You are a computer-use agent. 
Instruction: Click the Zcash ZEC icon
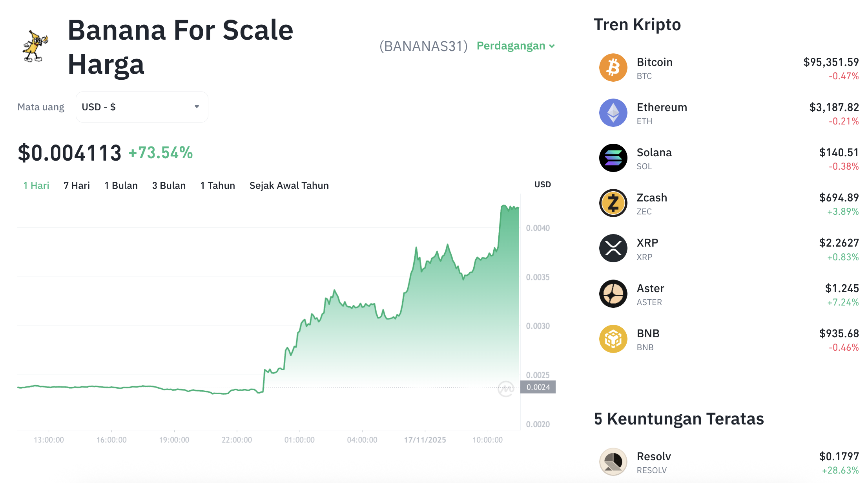[x=613, y=203]
